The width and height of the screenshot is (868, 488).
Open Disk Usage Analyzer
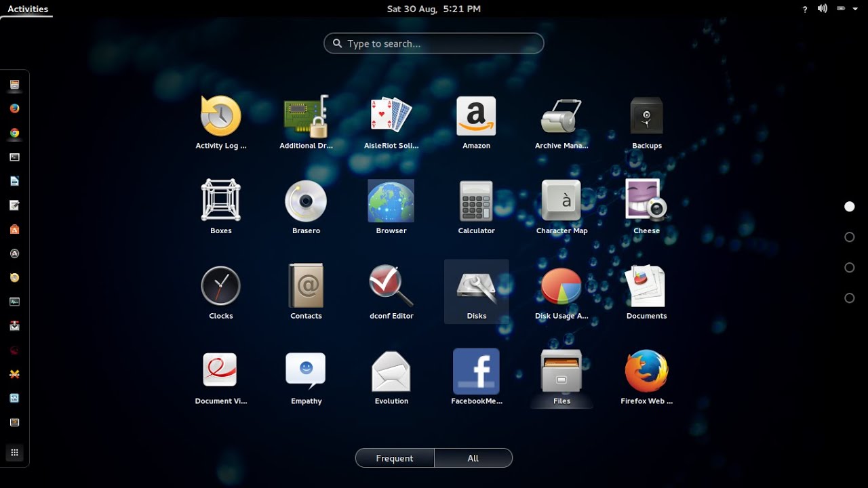pos(561,293)
